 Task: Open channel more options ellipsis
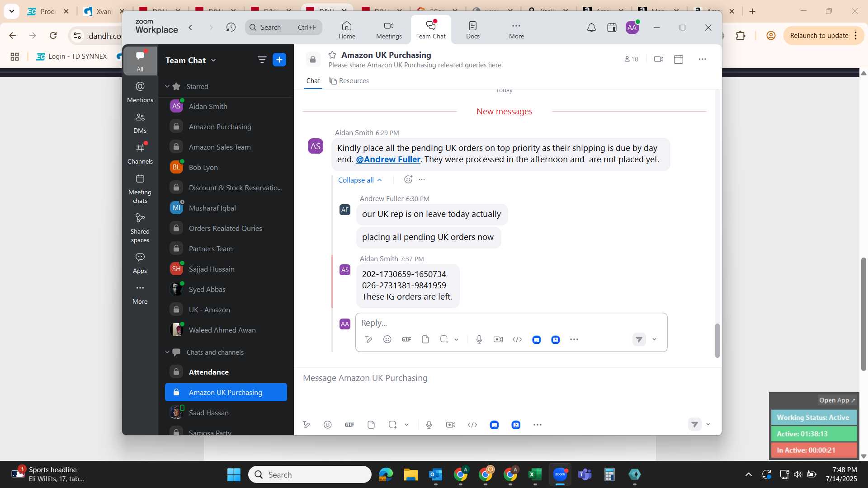click(702, 59)
